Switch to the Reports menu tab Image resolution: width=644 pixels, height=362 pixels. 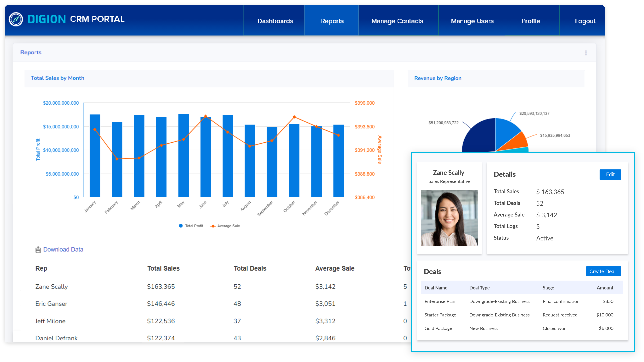(332, 21)
